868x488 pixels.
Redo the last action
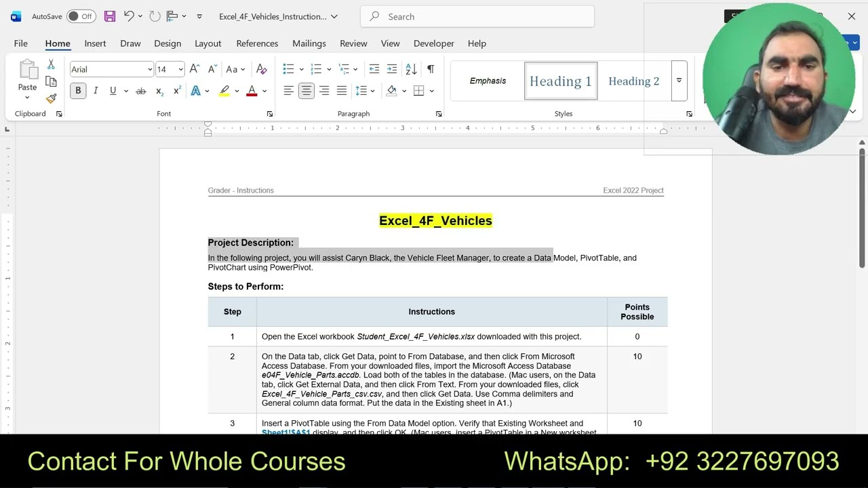tap(155, 16)
